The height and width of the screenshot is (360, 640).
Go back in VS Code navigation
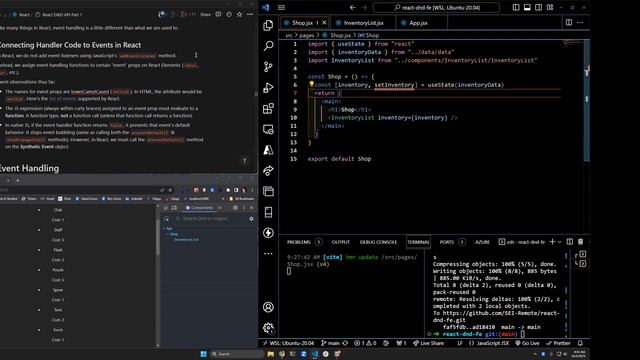tap(353, 7)
